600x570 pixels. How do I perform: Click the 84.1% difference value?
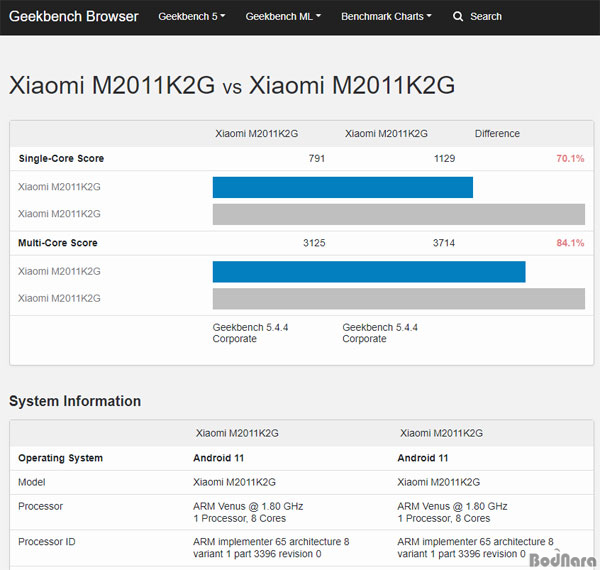570,243
